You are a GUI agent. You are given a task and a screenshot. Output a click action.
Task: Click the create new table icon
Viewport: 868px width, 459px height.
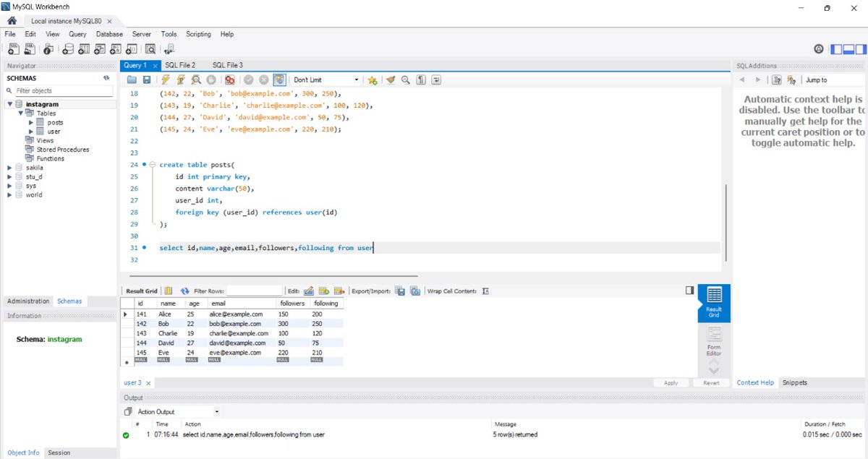point(84,49)
